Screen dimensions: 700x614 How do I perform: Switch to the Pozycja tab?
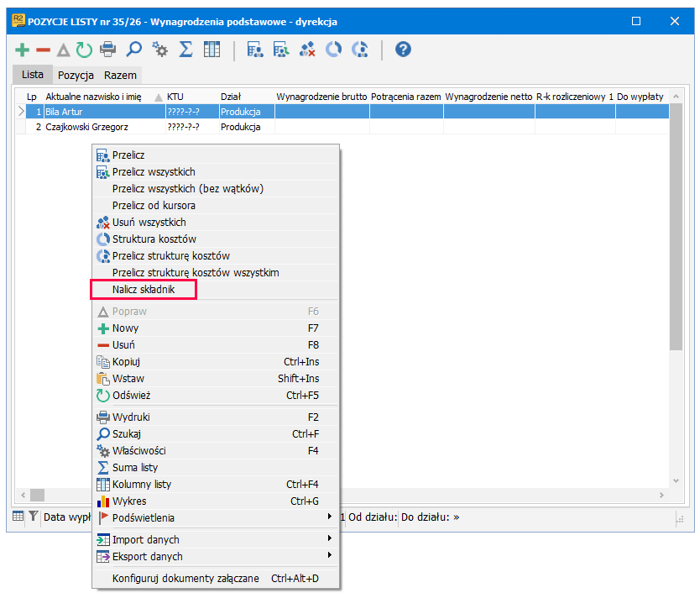(76, 75)
